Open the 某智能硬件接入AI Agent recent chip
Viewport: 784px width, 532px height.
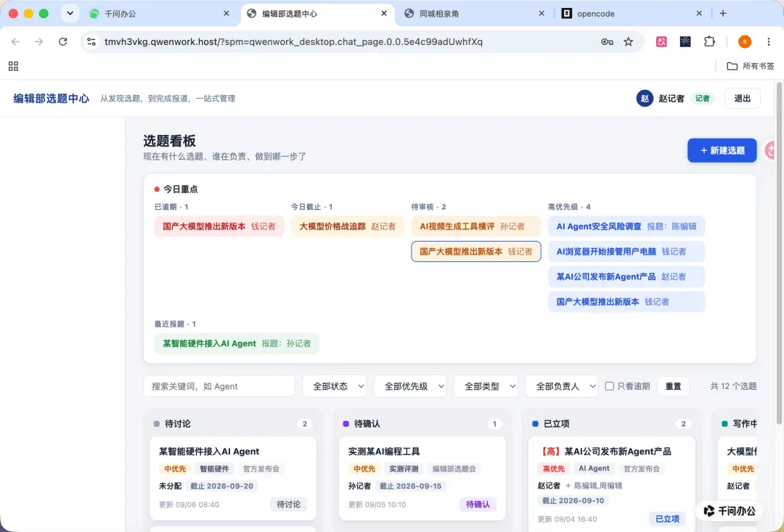[237, 343]
